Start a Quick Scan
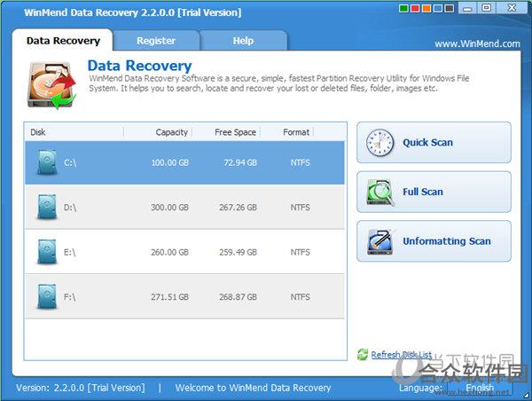The image size is (532, 401). point(434,143)
